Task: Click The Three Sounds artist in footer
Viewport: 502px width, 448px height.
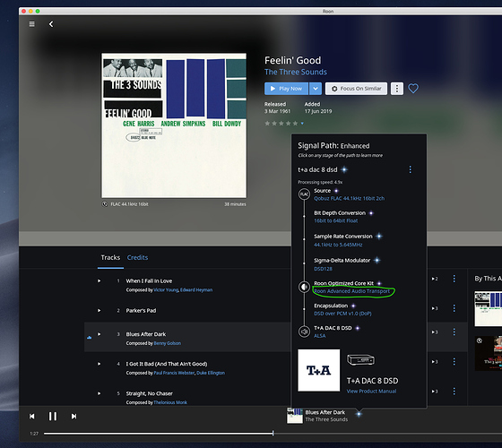Action: point(326,419)
